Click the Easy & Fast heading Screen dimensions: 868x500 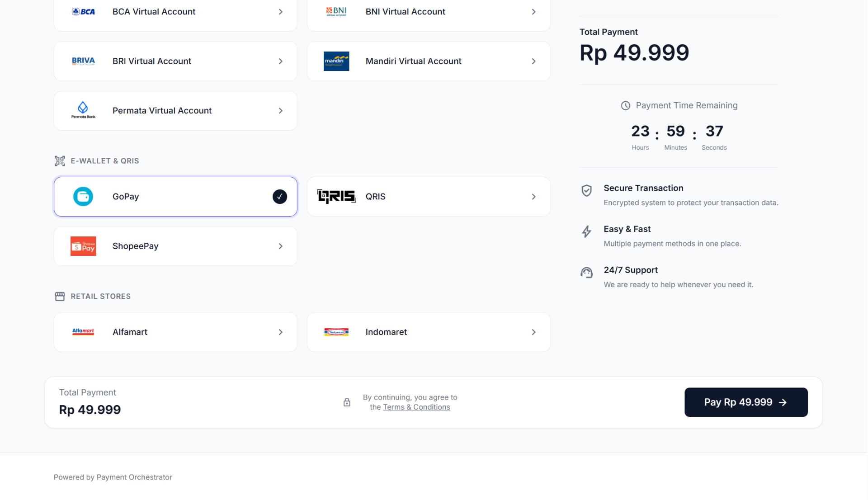point(627,229)
